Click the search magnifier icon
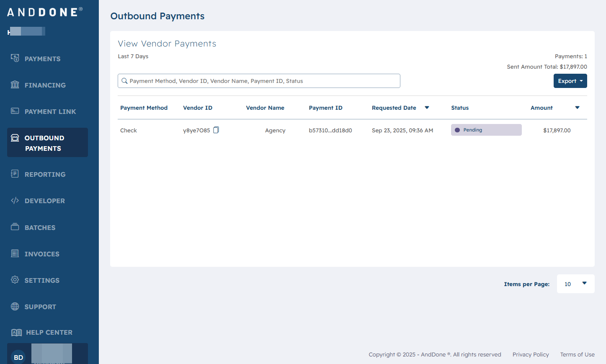606x364 pixels. tap(124, 81)
